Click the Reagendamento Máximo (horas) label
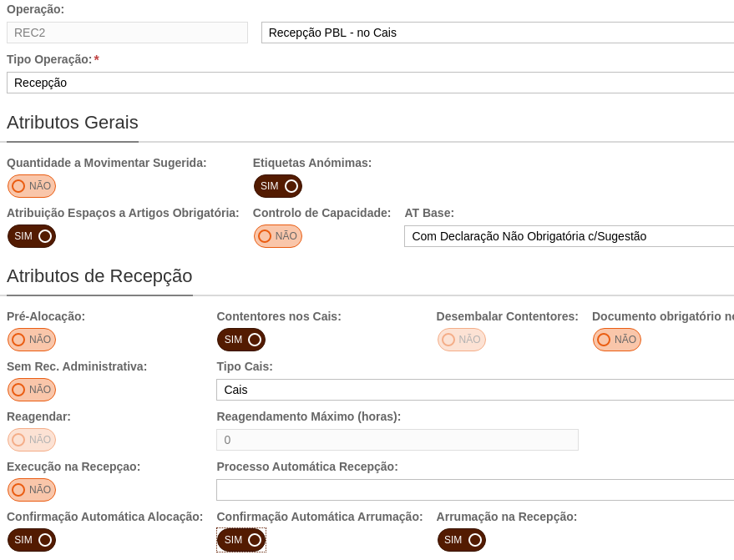Screen dimensions: 734x560 point(309,416)
